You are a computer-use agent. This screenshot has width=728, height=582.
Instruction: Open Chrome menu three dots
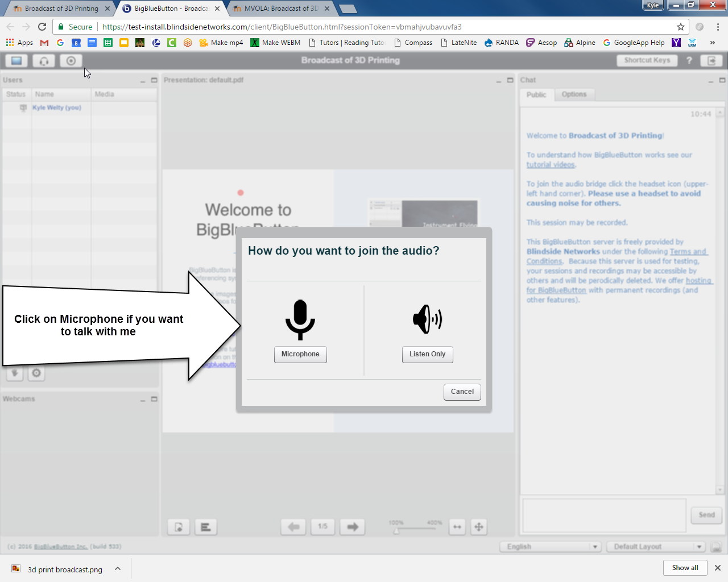718,27
